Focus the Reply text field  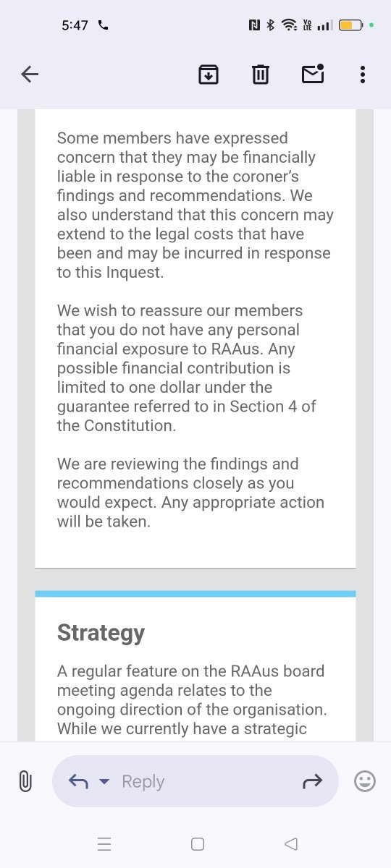tap(195, 781)
